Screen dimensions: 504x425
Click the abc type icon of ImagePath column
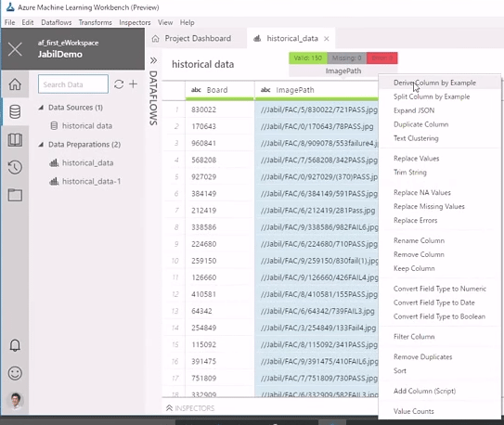tap(265, 90)
